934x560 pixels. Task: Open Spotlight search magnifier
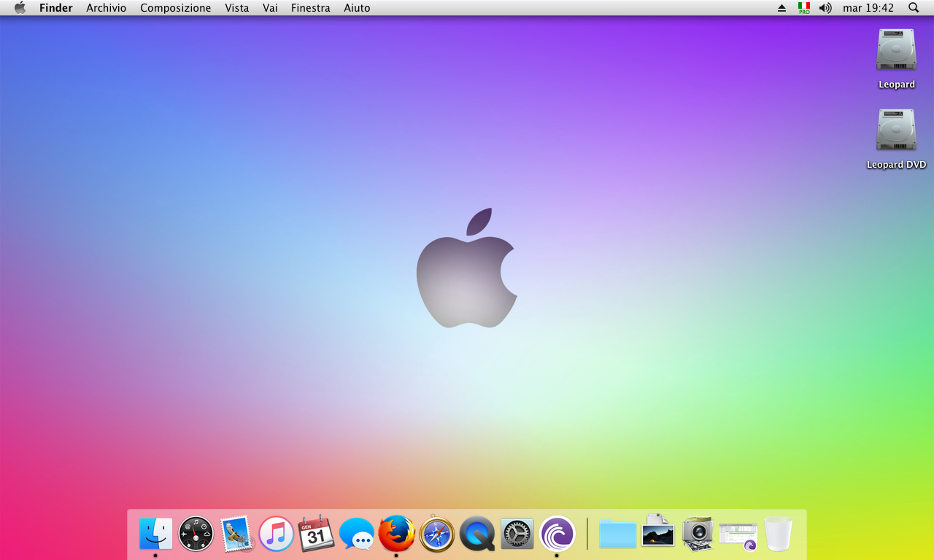tap(914, 8)
